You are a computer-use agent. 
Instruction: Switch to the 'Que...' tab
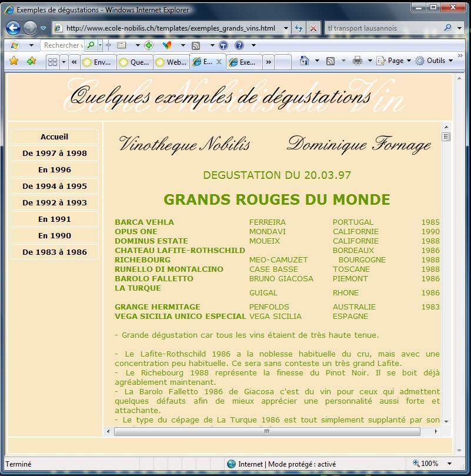pyautogui.click(x=135, y=62)
